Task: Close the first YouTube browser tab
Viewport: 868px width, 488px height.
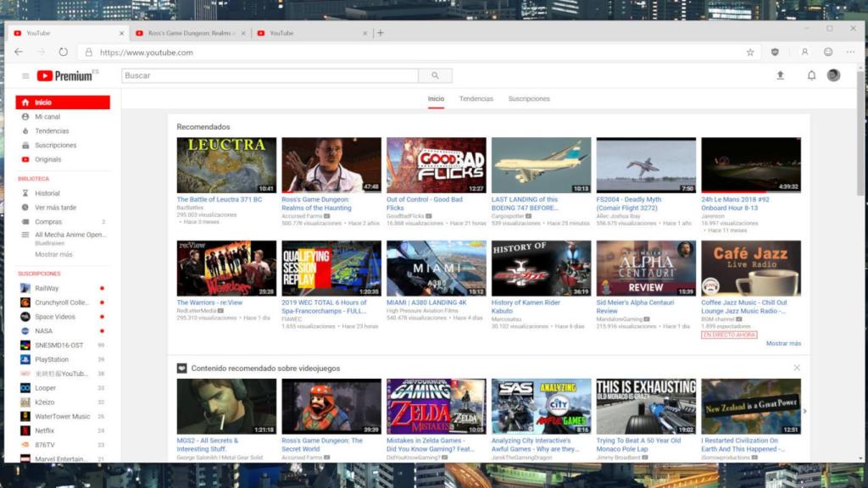Action: click(x=121, y=33)
